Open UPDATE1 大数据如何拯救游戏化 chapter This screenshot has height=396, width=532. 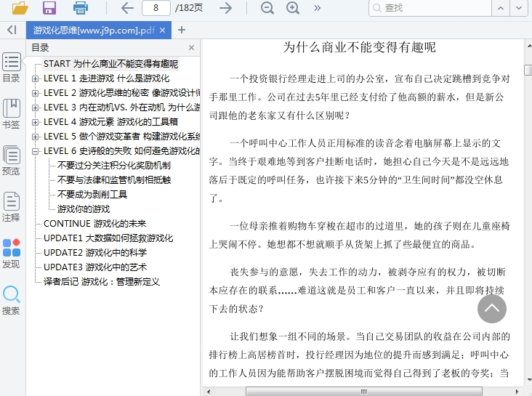(x=108, y=238)
